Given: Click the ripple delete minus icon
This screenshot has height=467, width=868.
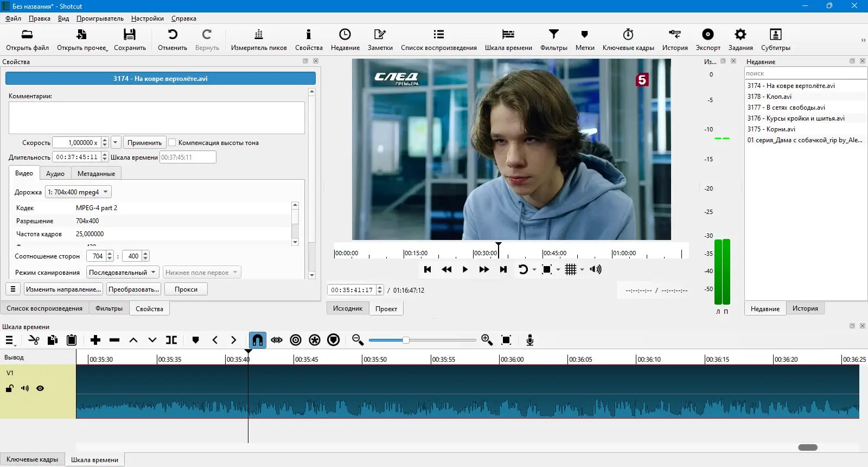Looking at the screenshot, I should click(114, 340).
